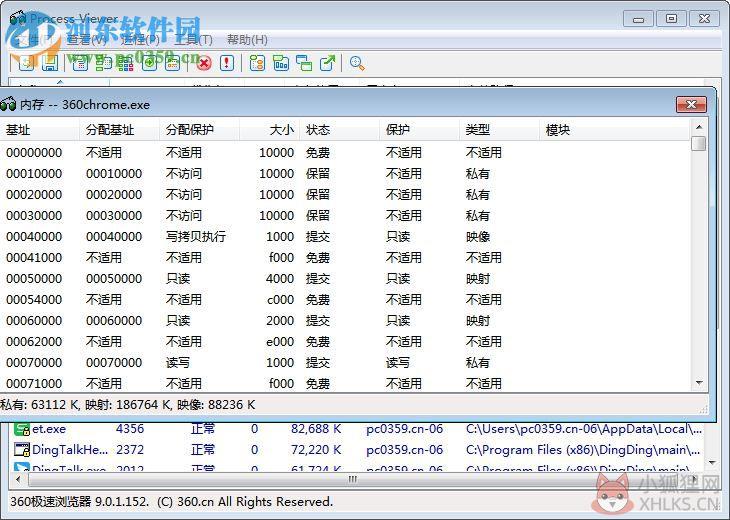Click the green plus toolbar icon
Screen dimensions: 730x520
(149, 63)
